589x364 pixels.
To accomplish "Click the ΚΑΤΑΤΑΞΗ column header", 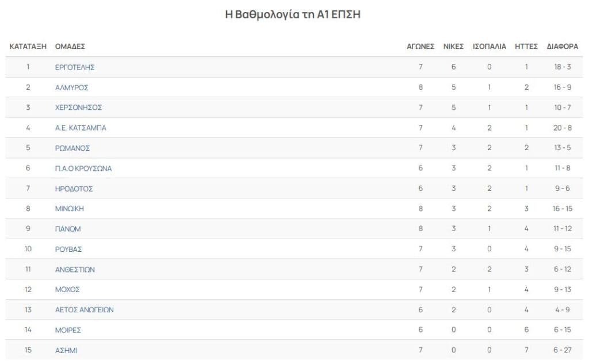I will 28,46.
